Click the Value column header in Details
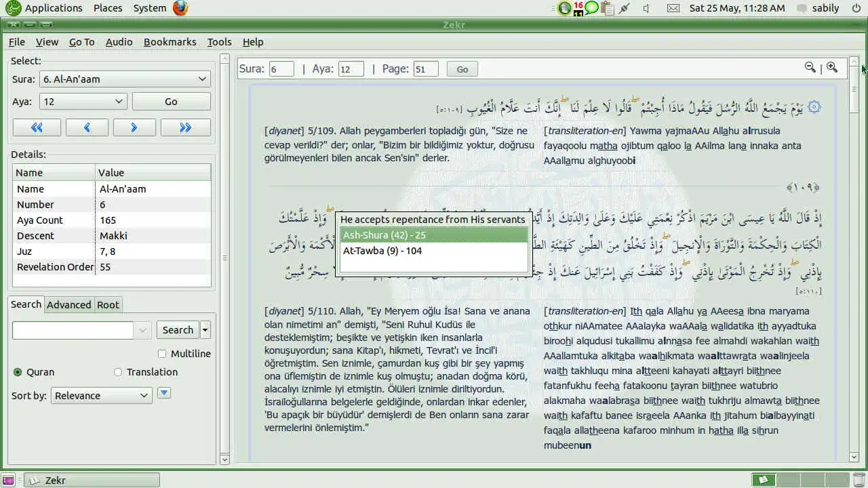This screenshot has width=868, height=488. pos(153,173)
